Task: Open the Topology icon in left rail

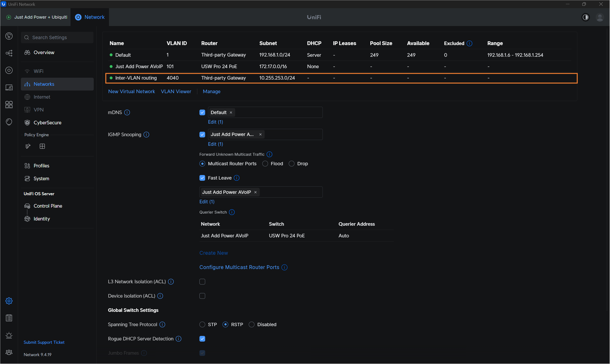Action: [x=9, y=53]
